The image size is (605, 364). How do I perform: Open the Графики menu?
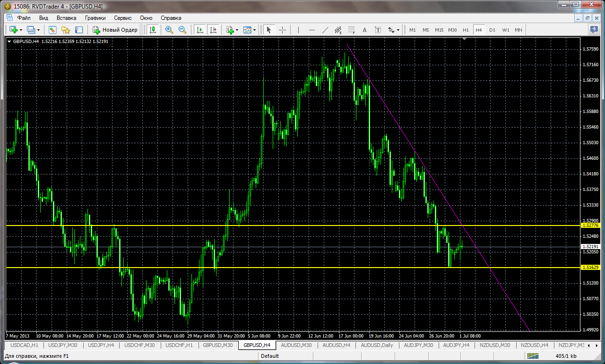95,18
